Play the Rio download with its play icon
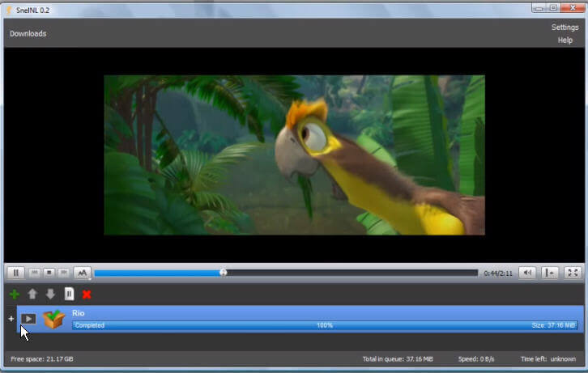This screenshot has height=373, width=588. click(x=28, y=319)
